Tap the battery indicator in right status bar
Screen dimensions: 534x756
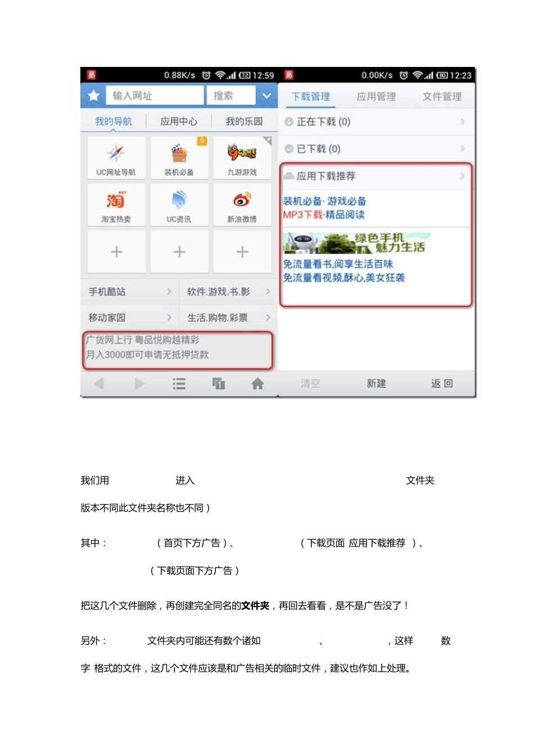coord(442,75)
